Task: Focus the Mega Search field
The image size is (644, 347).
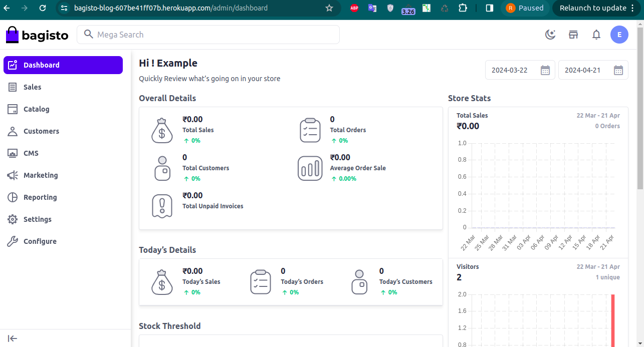Action: tap(208, 35)
